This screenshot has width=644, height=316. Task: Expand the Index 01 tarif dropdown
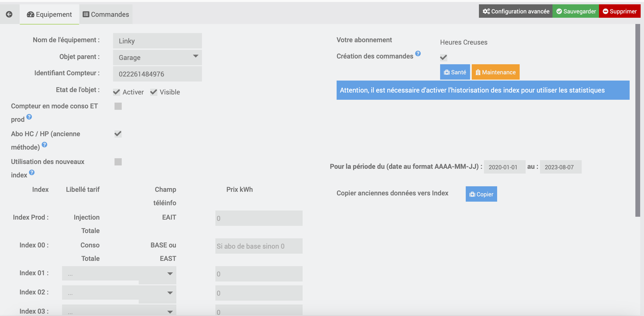pos(119,274)
